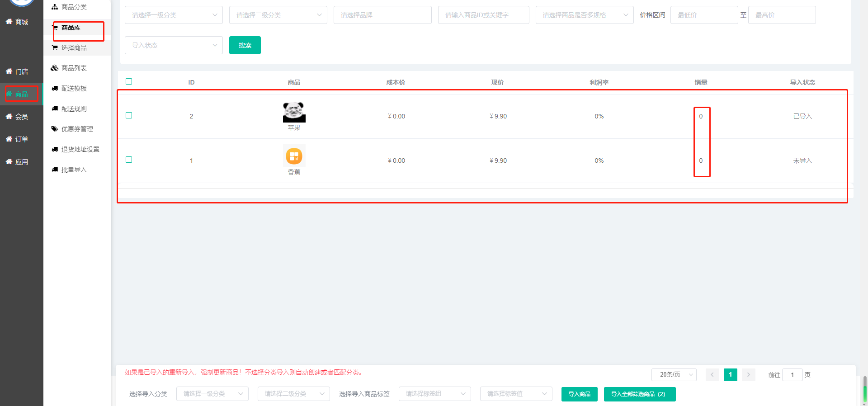Expand the 导入状态 dropdown
Viewport: 868px width, 406px height.
pyautogui.click(x=174, y=45)
